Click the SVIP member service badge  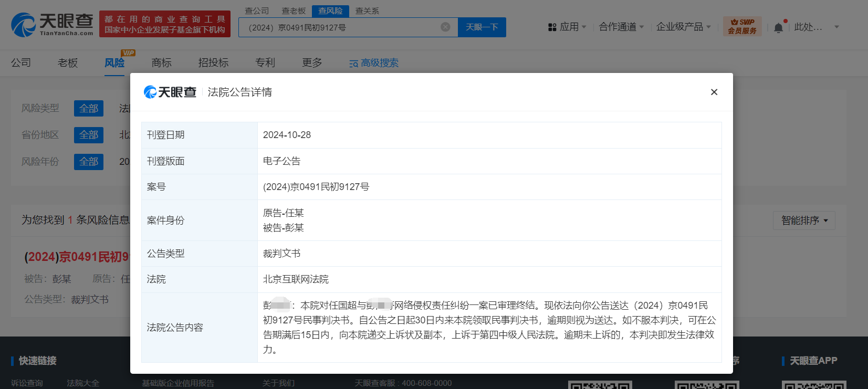[742, 26]
